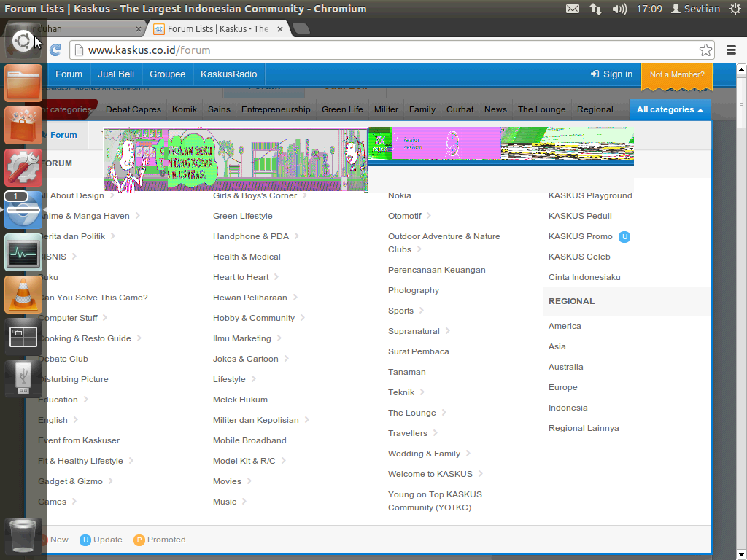Focus the kaskus.co.id address bar
The width and height of the screenshot is (747, 560).
click(391, 50)
